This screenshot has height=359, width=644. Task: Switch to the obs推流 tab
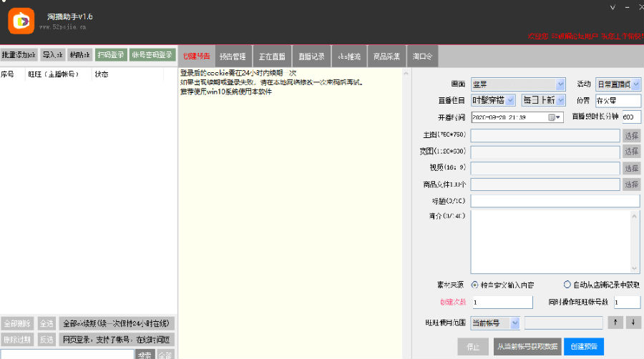(349, 56)
